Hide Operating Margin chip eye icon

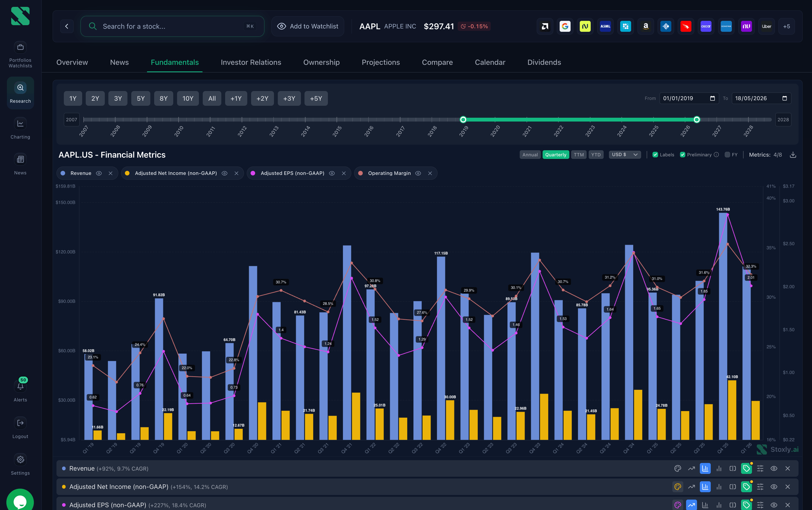(x=418, y=173)
